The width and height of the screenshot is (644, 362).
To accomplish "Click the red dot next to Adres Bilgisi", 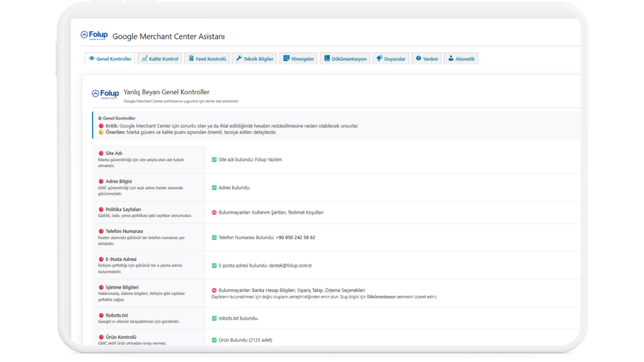I will coord(101,181).
